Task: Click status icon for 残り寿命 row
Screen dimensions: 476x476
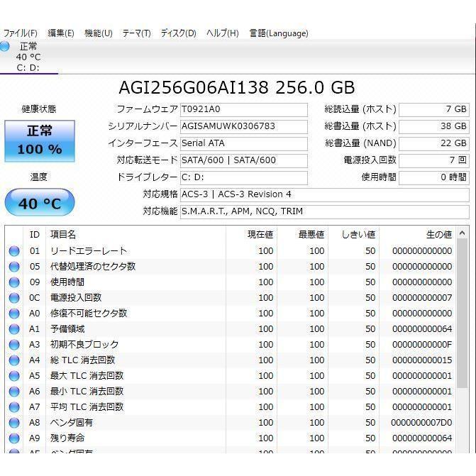Action: [x=14, y=438]
